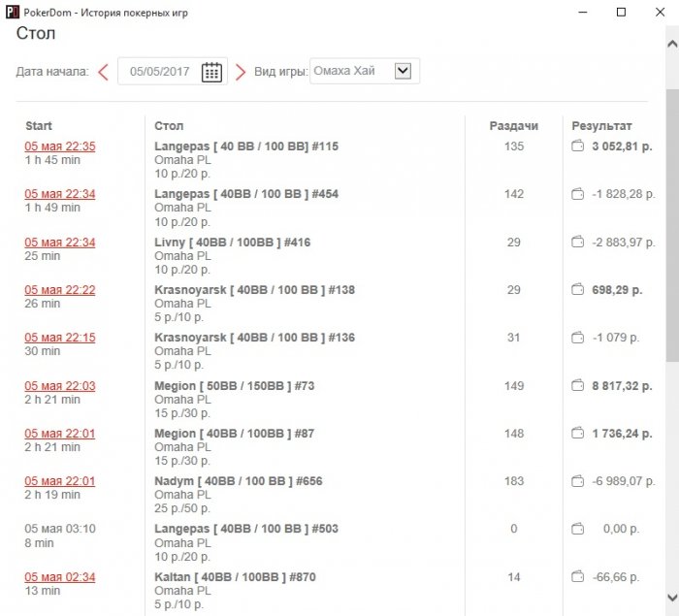Click the date field showing 05/05/2017
679x616 pixels.
click(x=161, y=72)
